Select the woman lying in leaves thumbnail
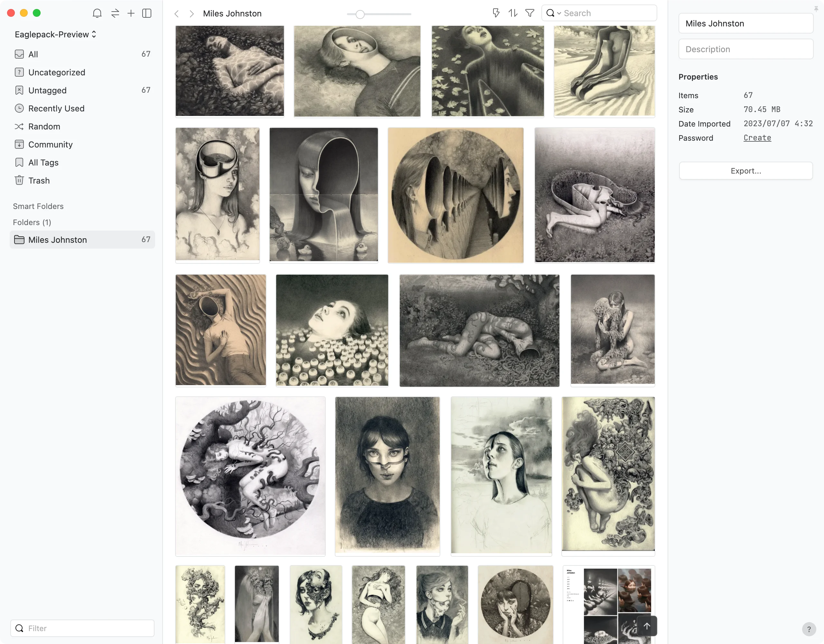This screenshot has height=644, width=824. point(229,71)
